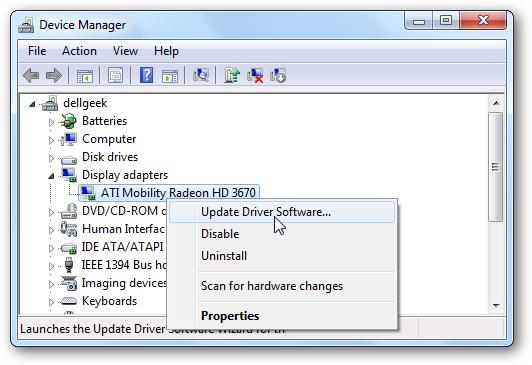
Task: Click the Uninstall device toolbar icon with red X
Action: pyautogui.click(x=255, y=75)
